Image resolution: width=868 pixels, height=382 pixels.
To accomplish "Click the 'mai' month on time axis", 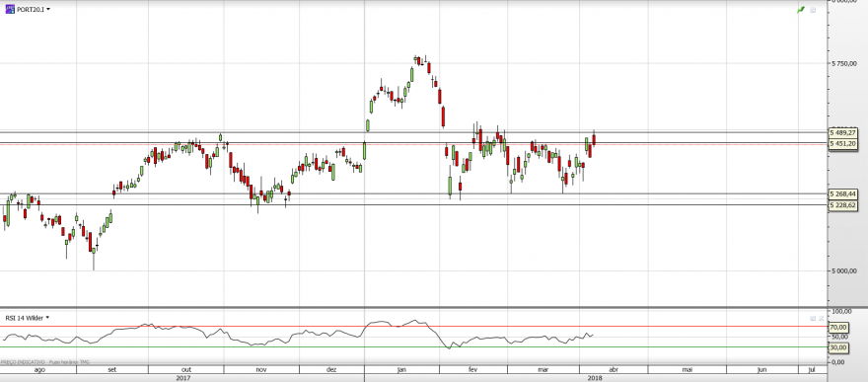I will pos(687,369).
